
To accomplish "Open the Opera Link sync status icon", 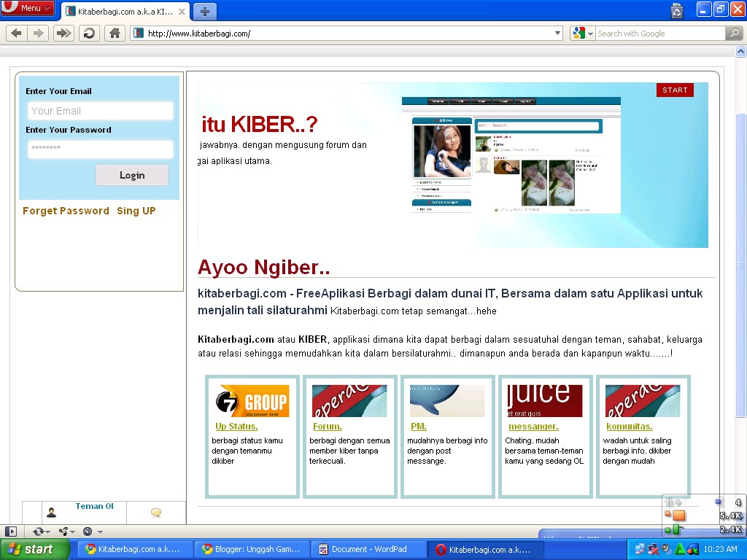I will pos(38,532).
